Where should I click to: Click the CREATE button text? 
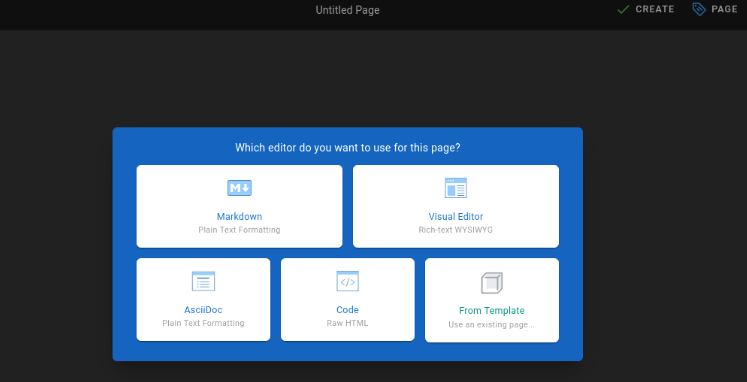(x=655, y=10)
